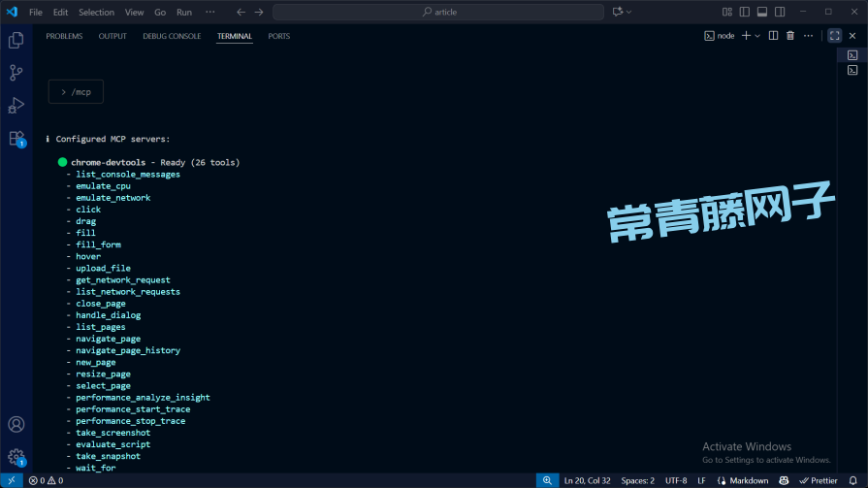The image size is (868, 488).
Task: Open the Explorer view in activity bar
Action: pyautogui.click(x=16, y=40)
